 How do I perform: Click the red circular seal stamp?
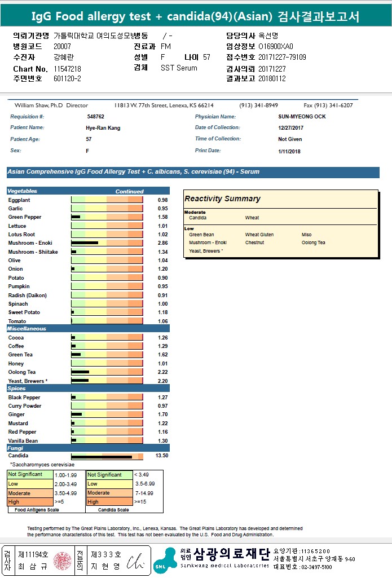tap(62, 561)
